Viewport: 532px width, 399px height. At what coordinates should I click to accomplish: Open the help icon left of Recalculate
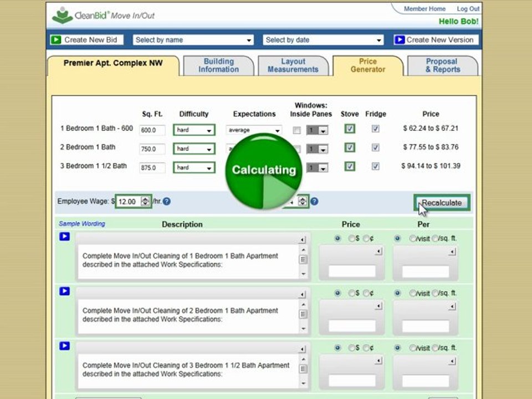314,201
